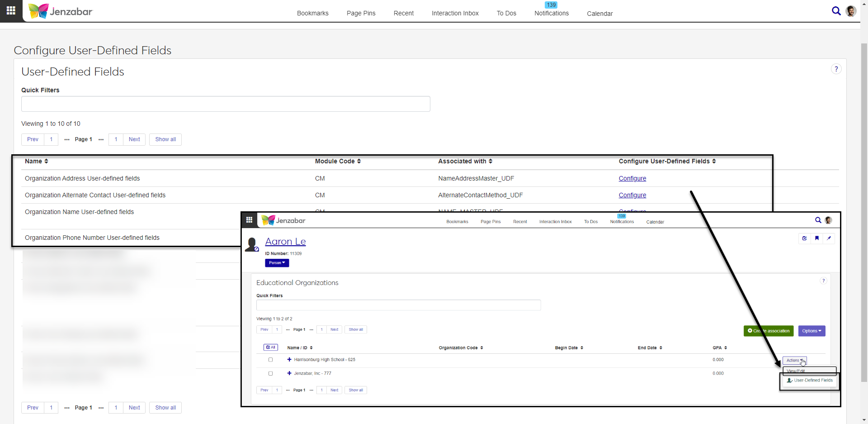Click the page's vertical scrollbar on the right
This screenshot has height=424, width=868.
863,213
